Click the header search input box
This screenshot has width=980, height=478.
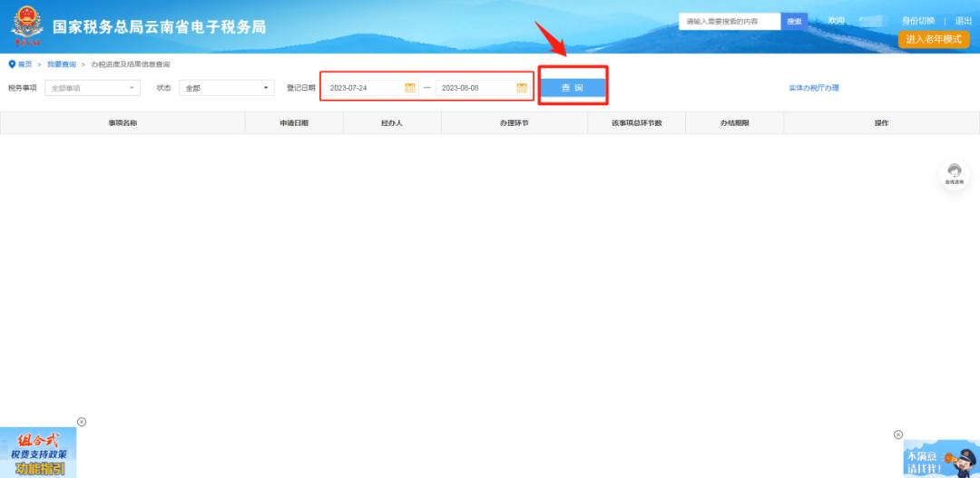pos(730,21)
